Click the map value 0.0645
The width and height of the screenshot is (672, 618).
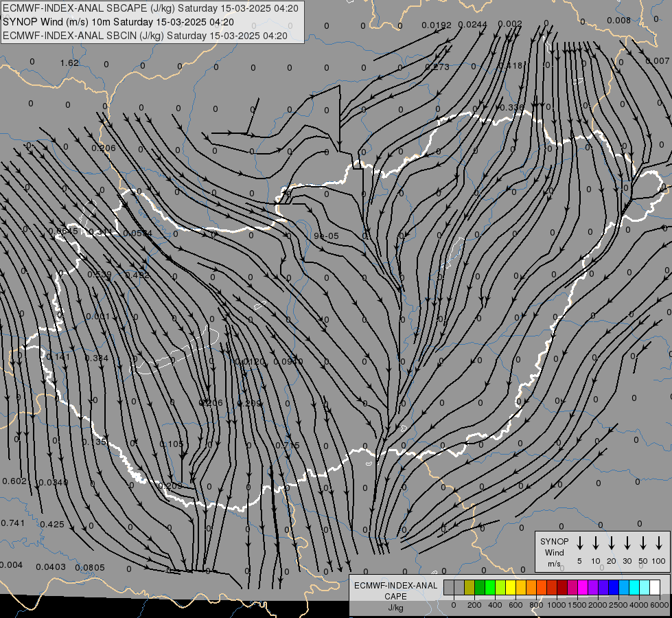63,231
